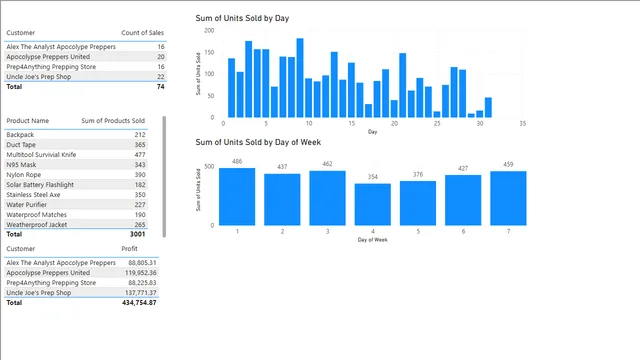Click the 'Sum of Products Sold' column header
The width and height of the screenshot is (640, 360).
(x=113, y=121)
